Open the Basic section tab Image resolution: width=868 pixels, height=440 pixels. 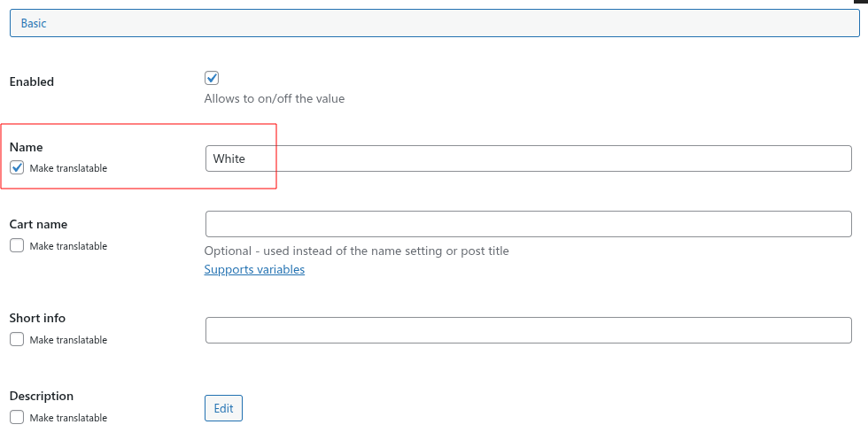[34, 24]
